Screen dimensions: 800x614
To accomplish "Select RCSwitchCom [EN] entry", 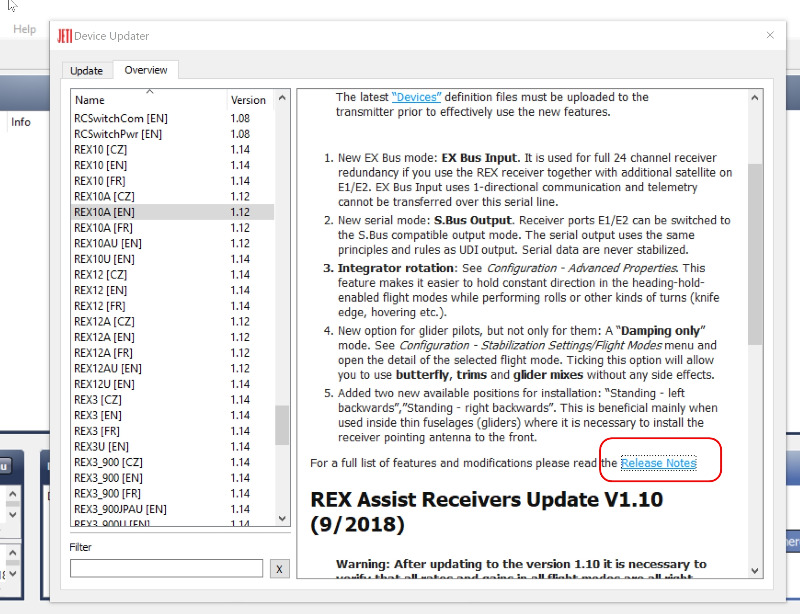I will tap(172, 118).
